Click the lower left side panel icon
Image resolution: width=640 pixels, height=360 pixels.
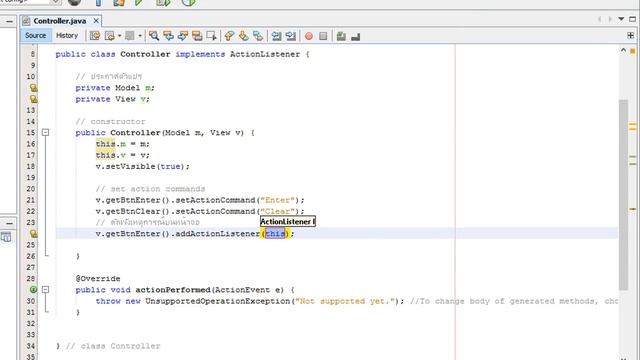(x=6, y=237)
